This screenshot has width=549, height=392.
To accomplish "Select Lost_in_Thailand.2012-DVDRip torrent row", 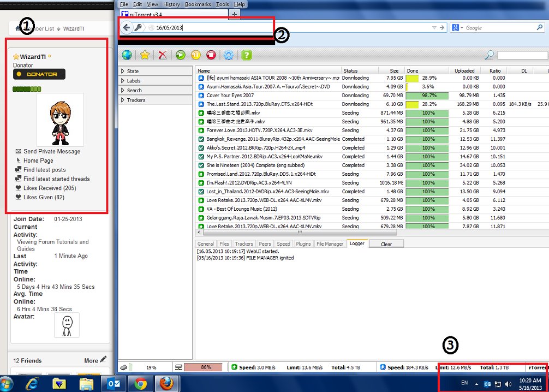I will click(372, 192).
